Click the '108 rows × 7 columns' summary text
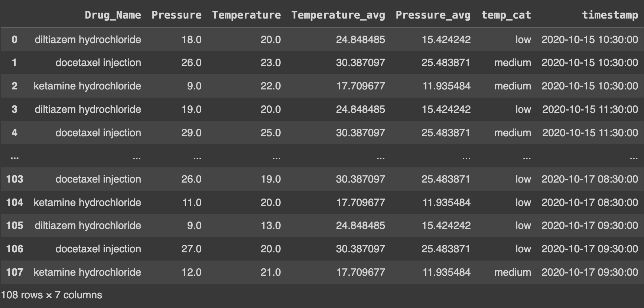The height and width of the screenshot is (308, 644). coord(52,295)
